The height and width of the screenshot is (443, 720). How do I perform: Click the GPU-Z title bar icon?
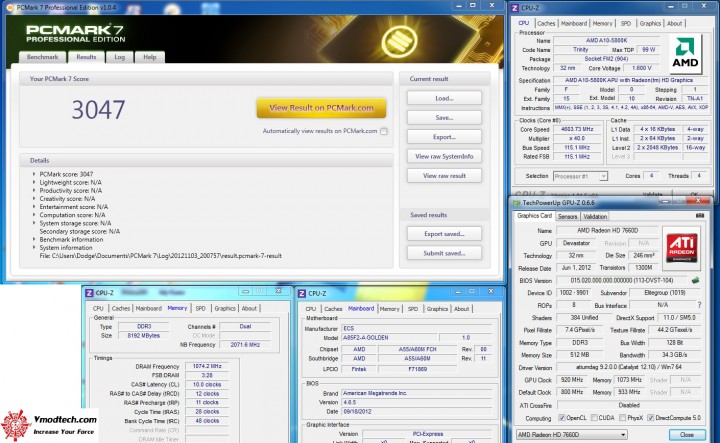(517, 202)
